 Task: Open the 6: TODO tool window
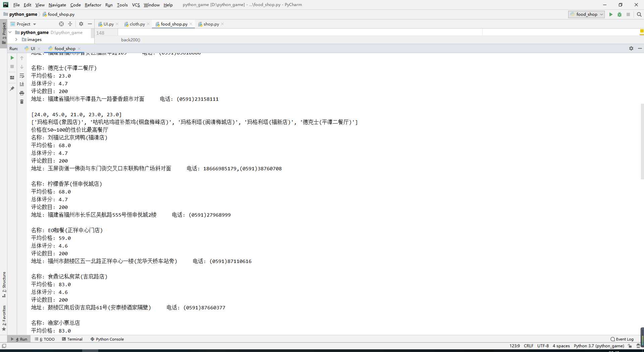[45, 339]
